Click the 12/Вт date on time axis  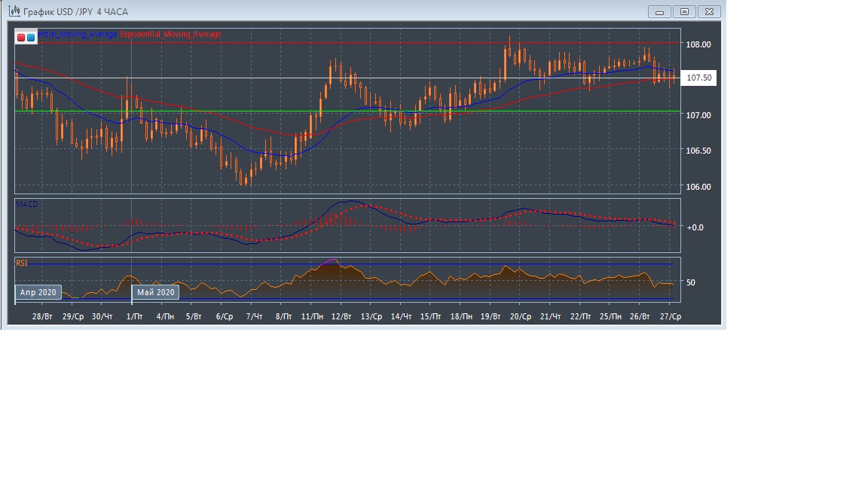(341, 316)
